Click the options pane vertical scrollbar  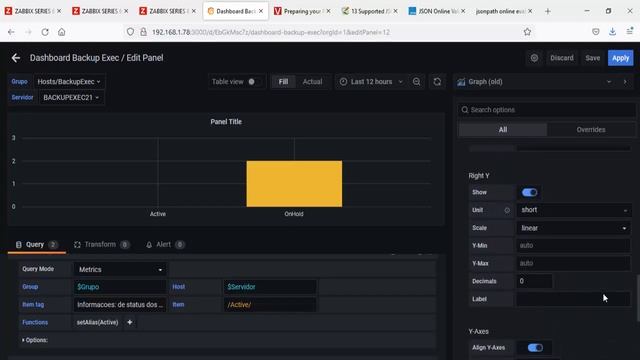(637, 298)
